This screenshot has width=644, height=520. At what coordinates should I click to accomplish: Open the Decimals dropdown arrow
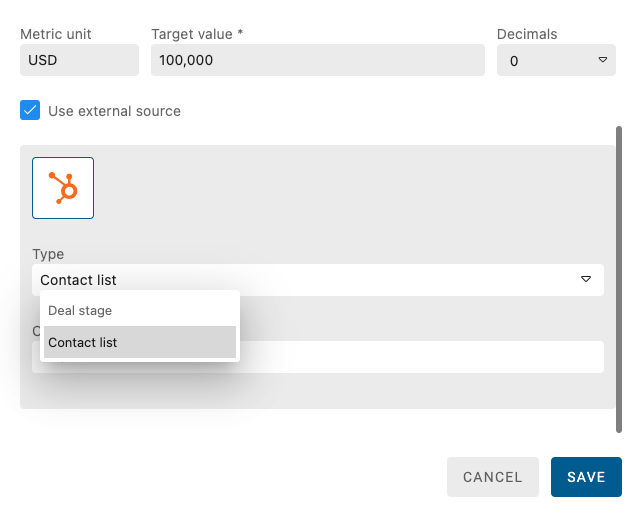click(602, 60)
